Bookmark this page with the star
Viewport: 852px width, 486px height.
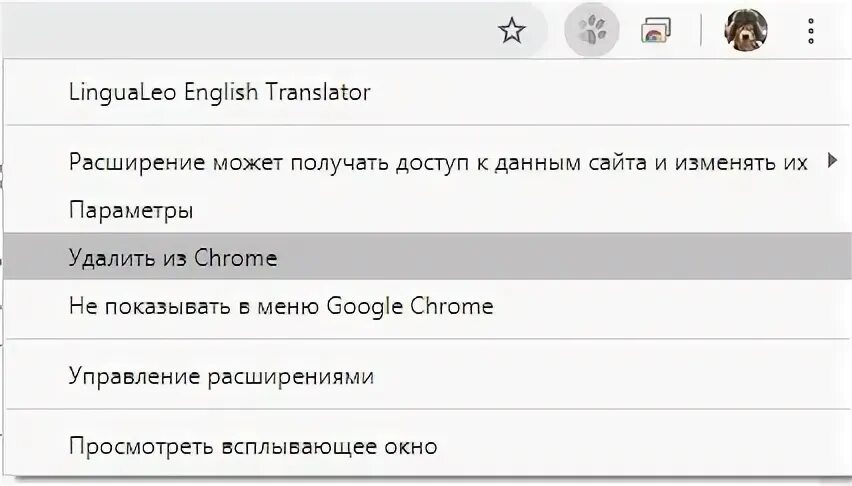click(x=512, y=31)
